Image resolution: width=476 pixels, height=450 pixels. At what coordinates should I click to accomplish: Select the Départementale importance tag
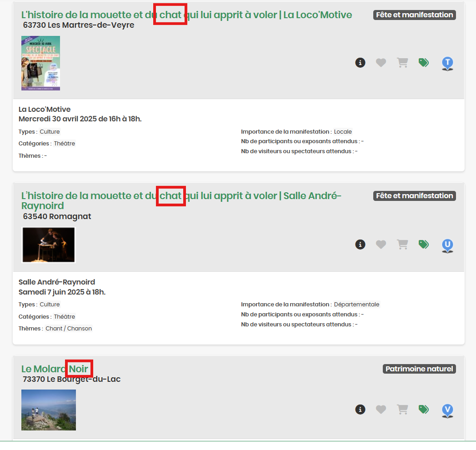click(x=357, y=305)
